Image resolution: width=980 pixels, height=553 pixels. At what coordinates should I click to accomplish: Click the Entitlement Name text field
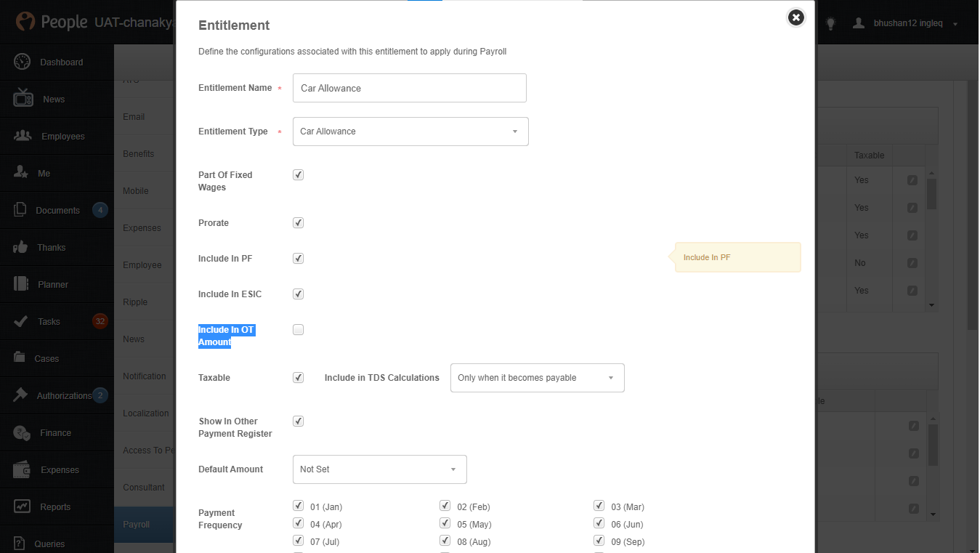coord(409,88)
